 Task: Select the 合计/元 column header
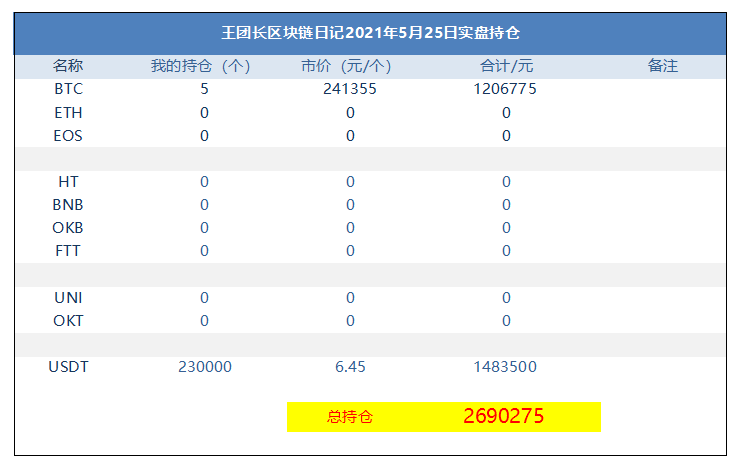point(506,66)
